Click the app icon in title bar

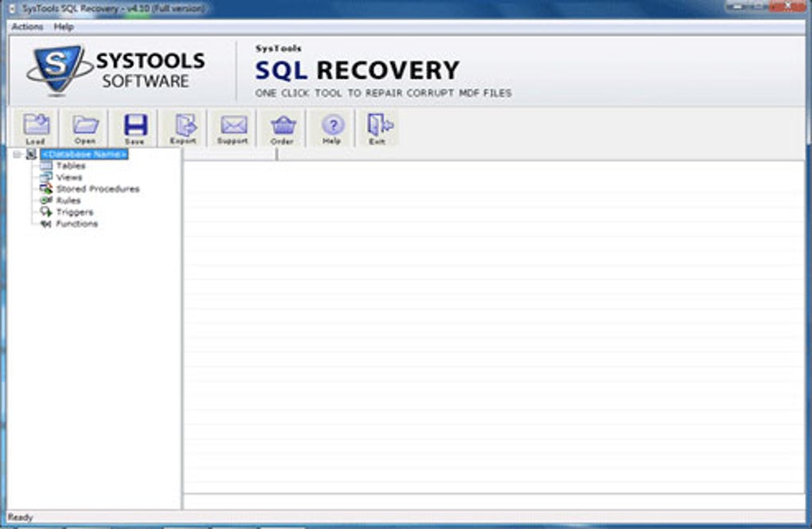(13, 8)
